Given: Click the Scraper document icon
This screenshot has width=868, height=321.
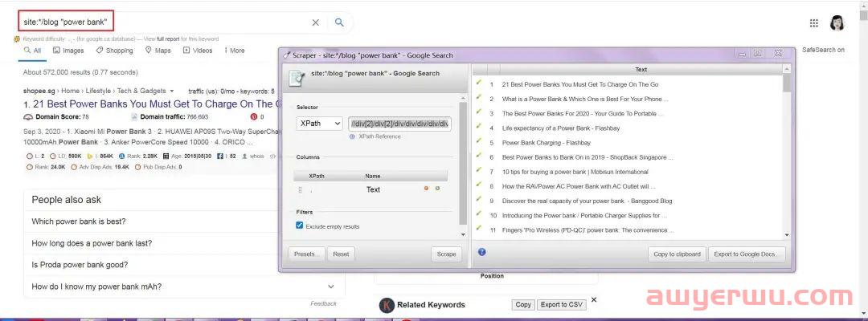Looking at the screenshot, I should click(x=297, y=78).
